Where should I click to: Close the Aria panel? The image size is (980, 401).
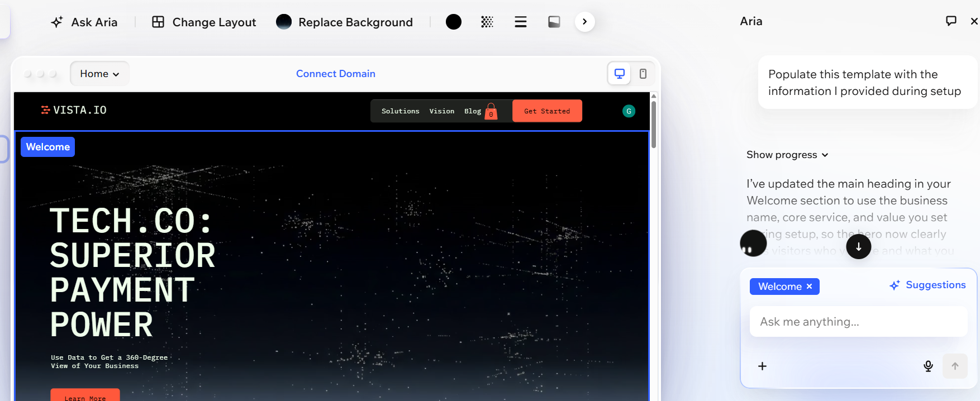(x=974, y=21)
